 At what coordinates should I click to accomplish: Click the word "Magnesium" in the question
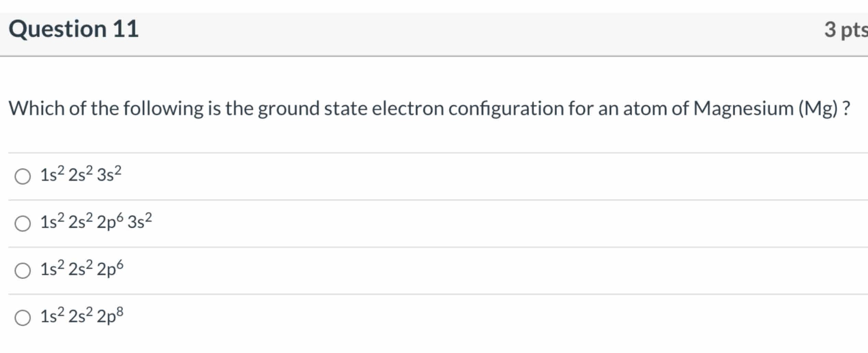743,109
